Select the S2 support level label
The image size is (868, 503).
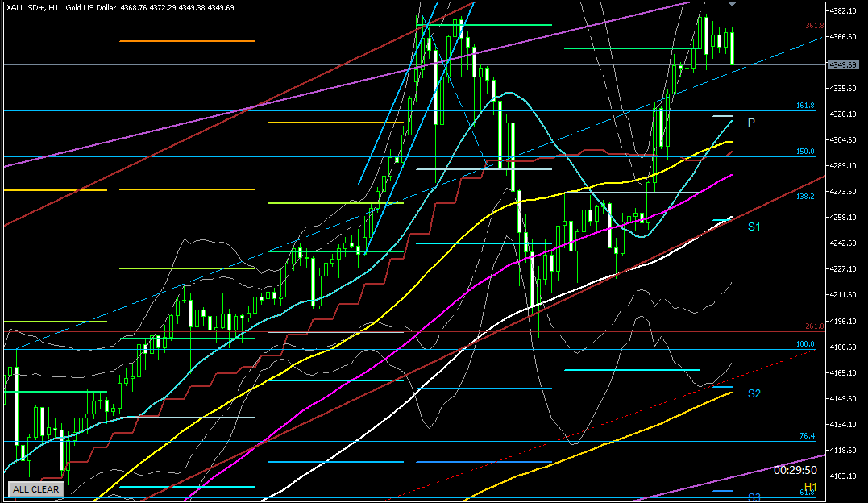point(754,393)
